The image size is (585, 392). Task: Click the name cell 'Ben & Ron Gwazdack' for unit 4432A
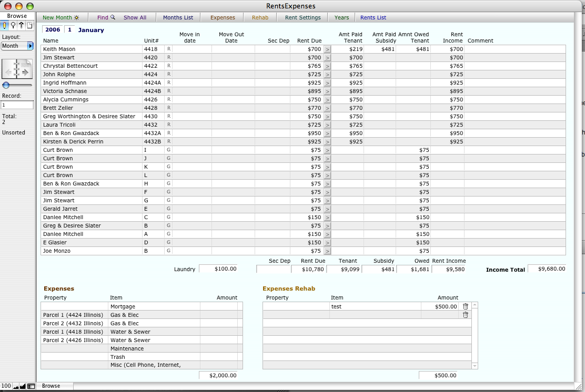[x=92, y=133]
